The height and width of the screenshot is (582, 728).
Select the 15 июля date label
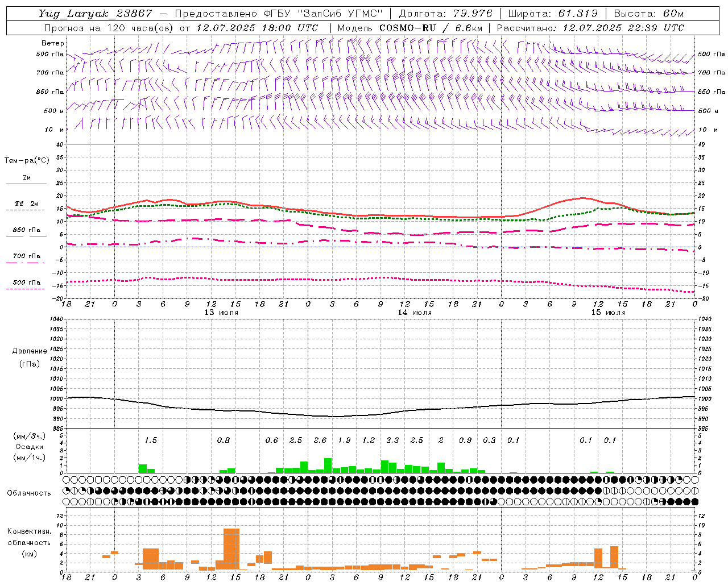[x=608, y=313]
